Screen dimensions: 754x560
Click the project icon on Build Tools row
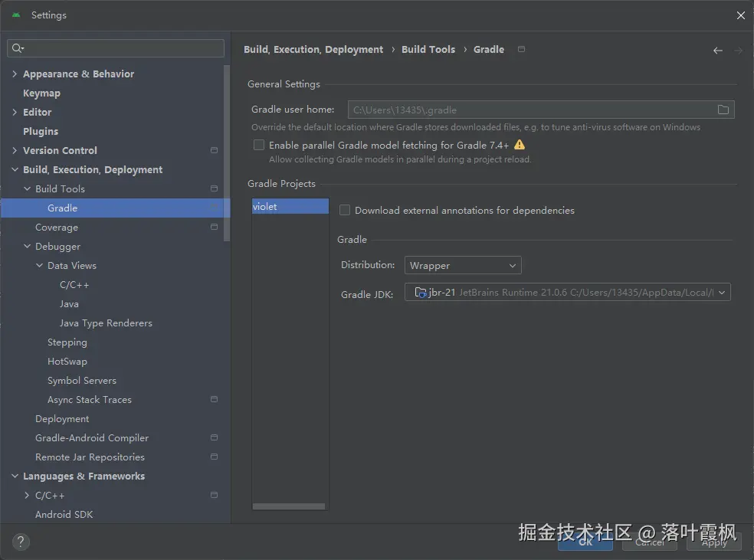pos(214,188)
